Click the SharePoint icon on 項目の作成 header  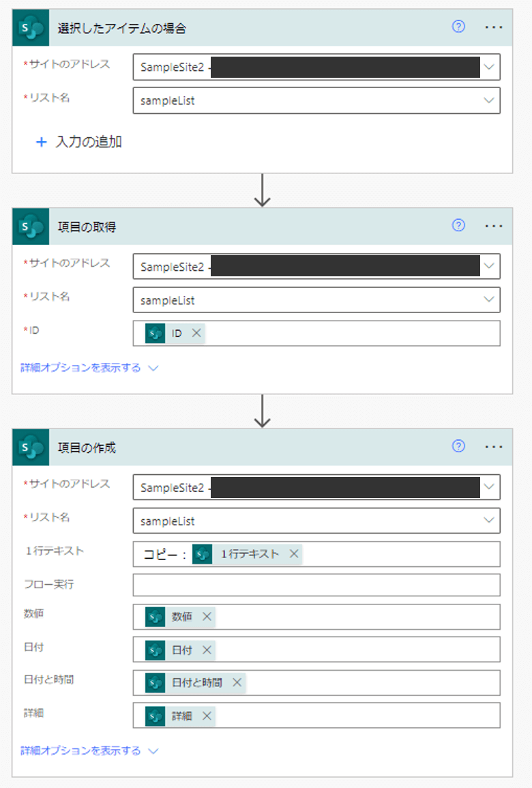click(x=30, y=446)
